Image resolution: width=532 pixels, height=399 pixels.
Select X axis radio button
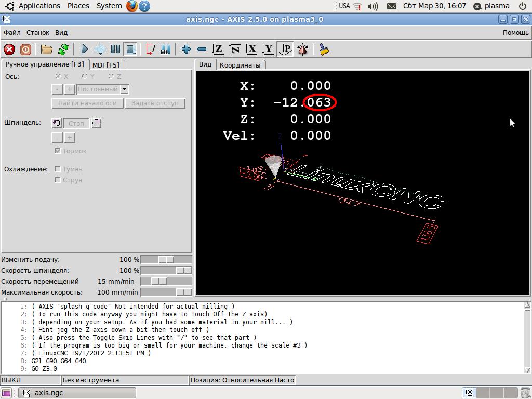click(x=58, y=76)
